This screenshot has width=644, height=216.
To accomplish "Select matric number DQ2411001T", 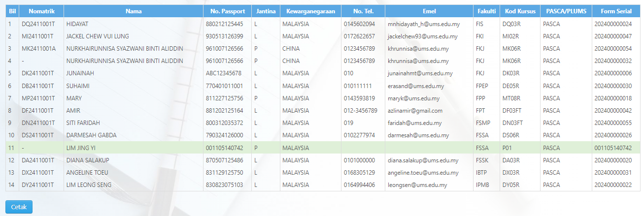I will pyautogui.click(x=37, y=24).
